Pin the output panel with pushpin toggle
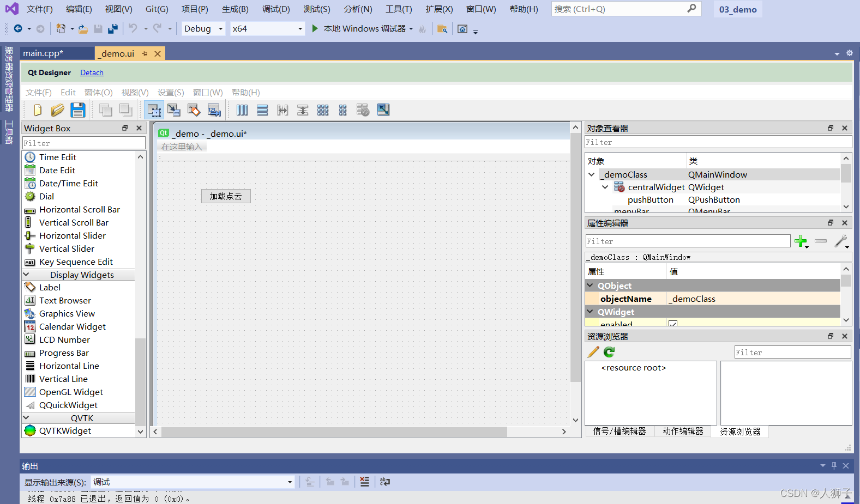 coord(834,466)
